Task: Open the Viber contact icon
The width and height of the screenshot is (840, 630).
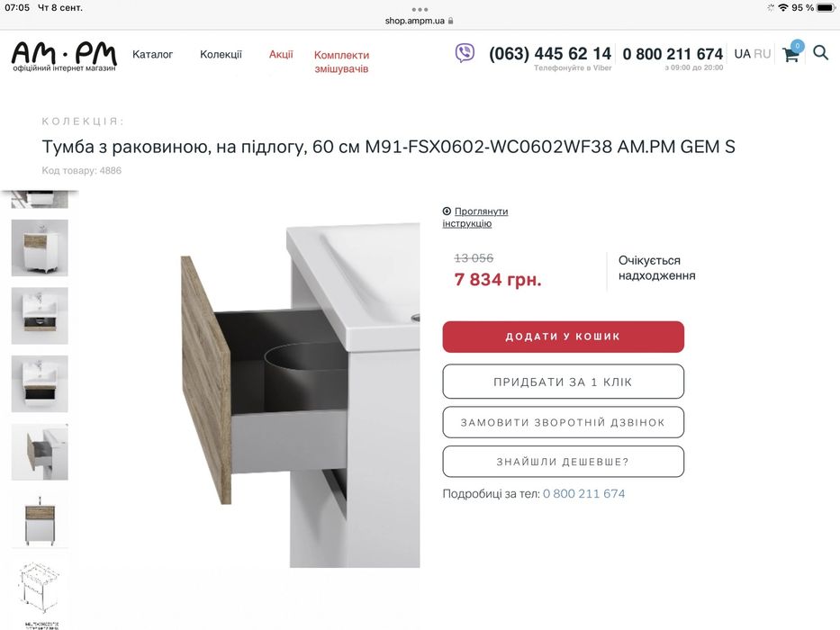Action: click(x=465, y=53)
